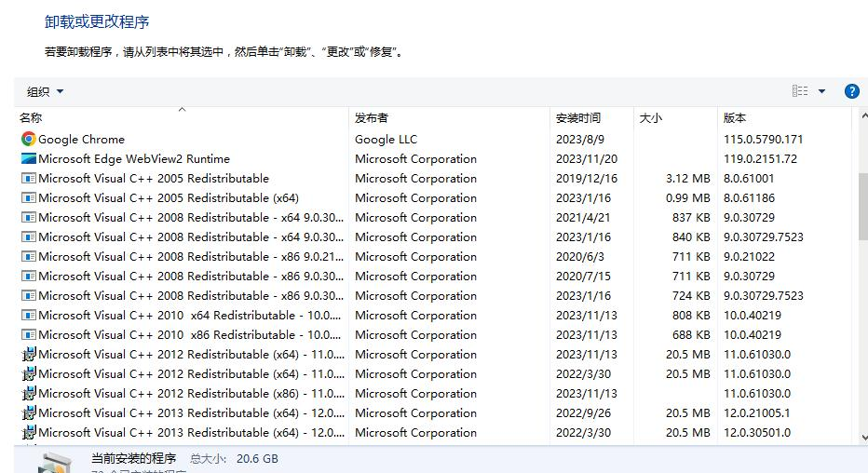
Task: Click the install date '2022/9/26'
Action: 583,412
